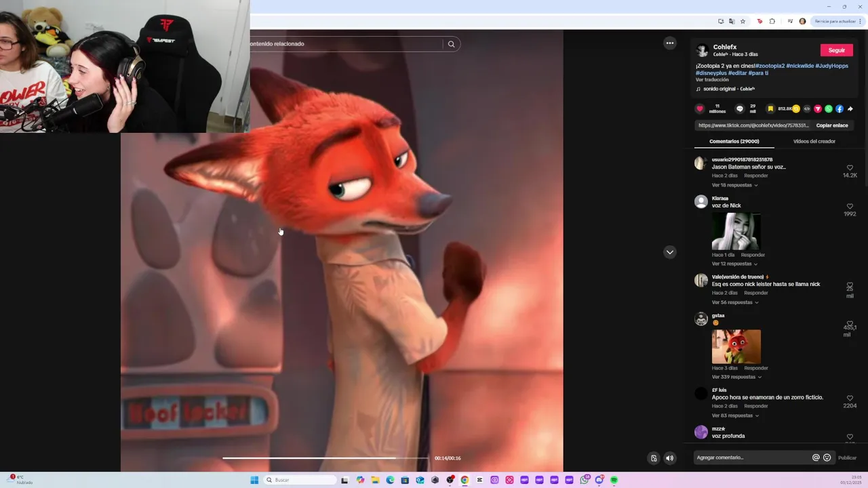Open the three-dot more options menu
The image size is (868, 488).
point(670,43)
